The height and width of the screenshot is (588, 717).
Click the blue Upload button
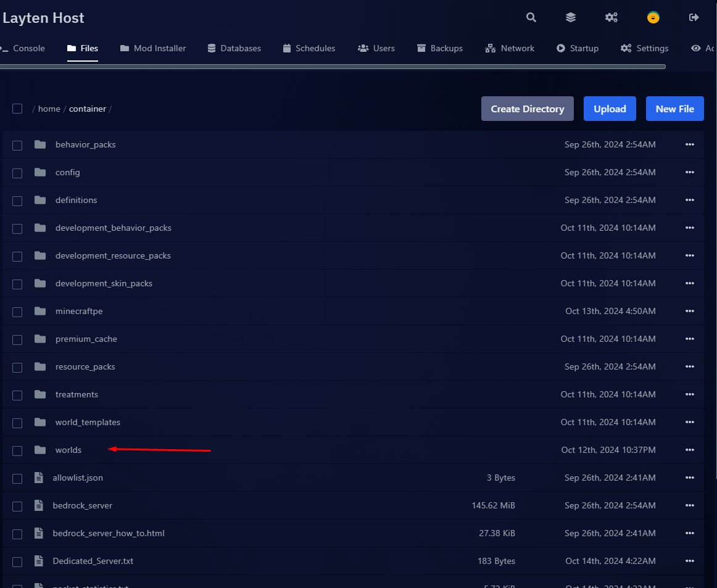coord(610,109)
